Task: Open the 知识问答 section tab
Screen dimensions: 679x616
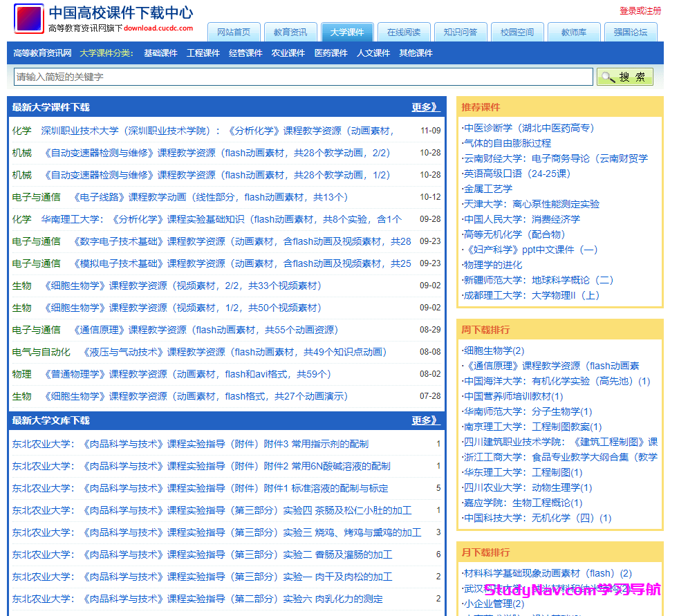Action: [x=461, y=32]
